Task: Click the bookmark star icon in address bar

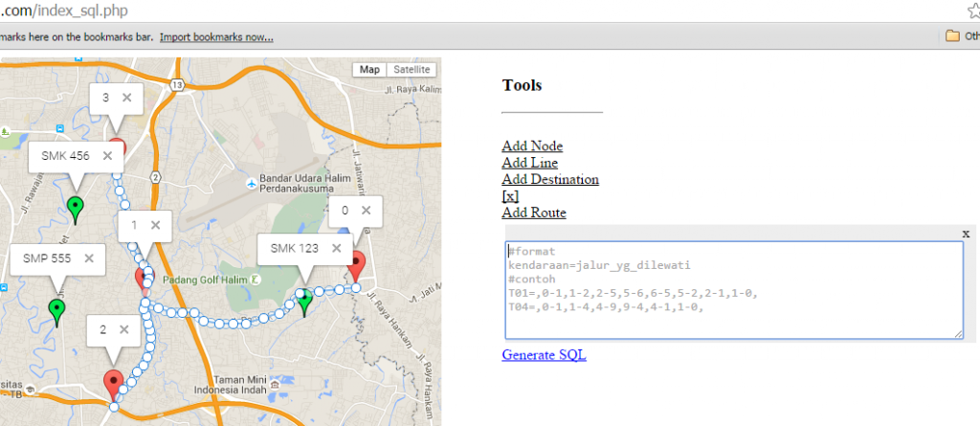Action: (x=969, y=11)
